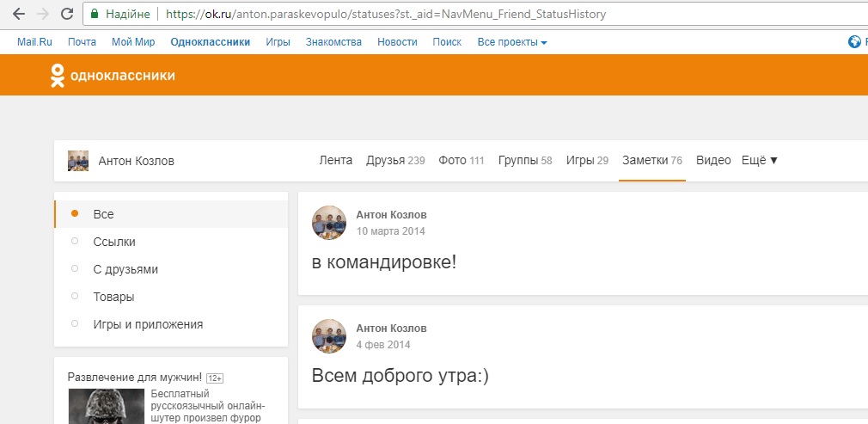Select the 'Все' filter option
This screenshot has width=868, height=424.
pyautogui.click(x=103, y=214)
